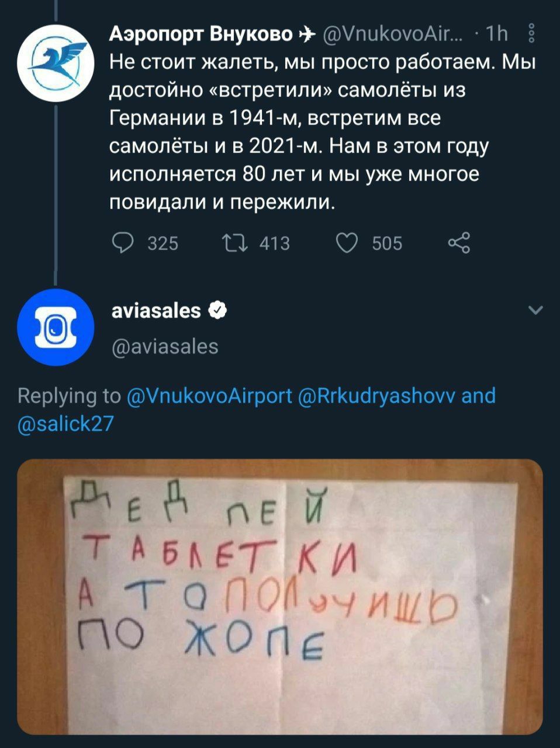Open the @VnukovoAirport mention link
Viewport: 560px width, 748px height.
click(x=209, y=396)
